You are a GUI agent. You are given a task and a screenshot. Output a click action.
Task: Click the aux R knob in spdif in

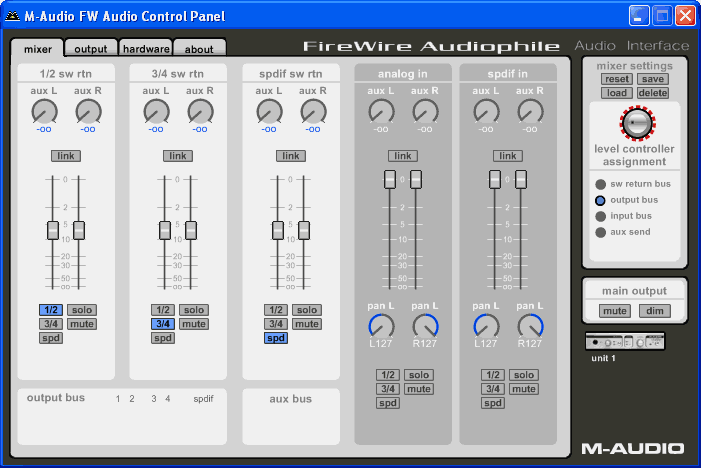(530, 112)
